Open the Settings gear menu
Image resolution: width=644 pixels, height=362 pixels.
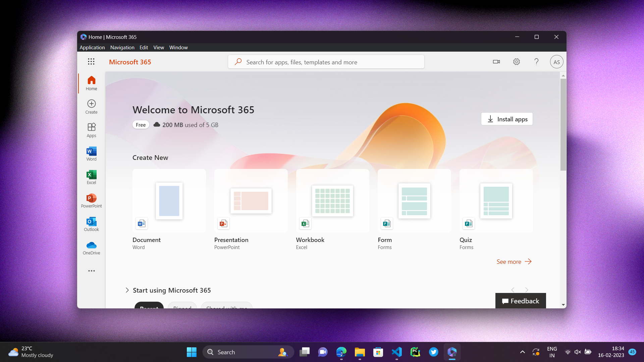click(517, 62)
